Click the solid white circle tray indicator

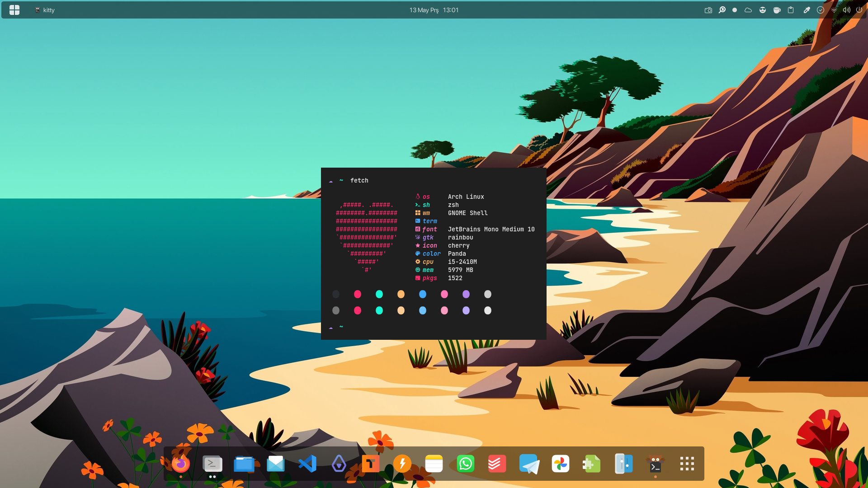click(x=735, y=10)
